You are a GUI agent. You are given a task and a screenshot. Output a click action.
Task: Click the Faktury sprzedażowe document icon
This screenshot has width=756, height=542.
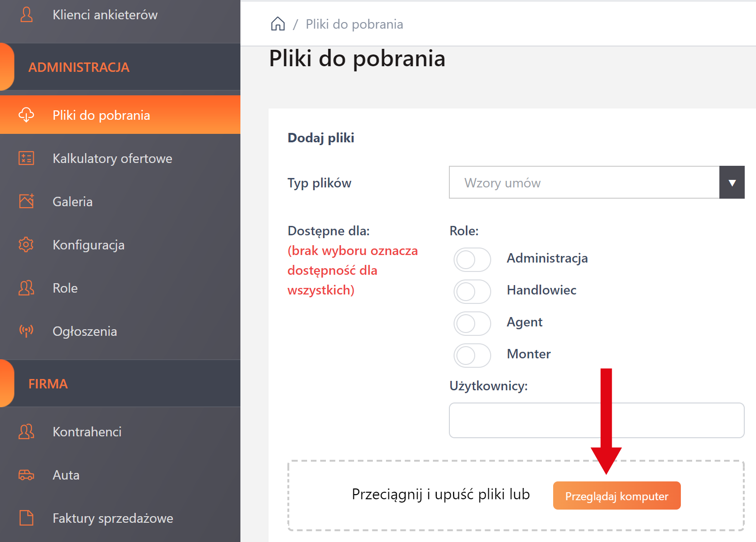coord(26,518)
